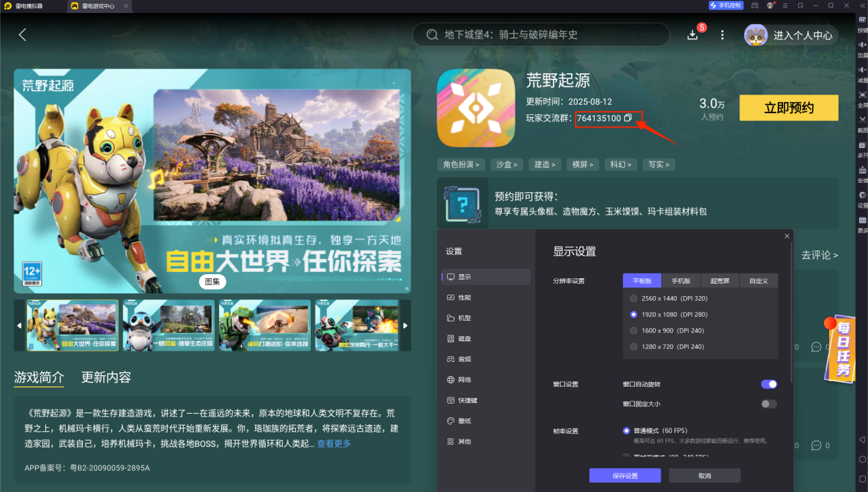
Task: Open the 按键 keymapping sidebar tool
Action: [862, 24]
